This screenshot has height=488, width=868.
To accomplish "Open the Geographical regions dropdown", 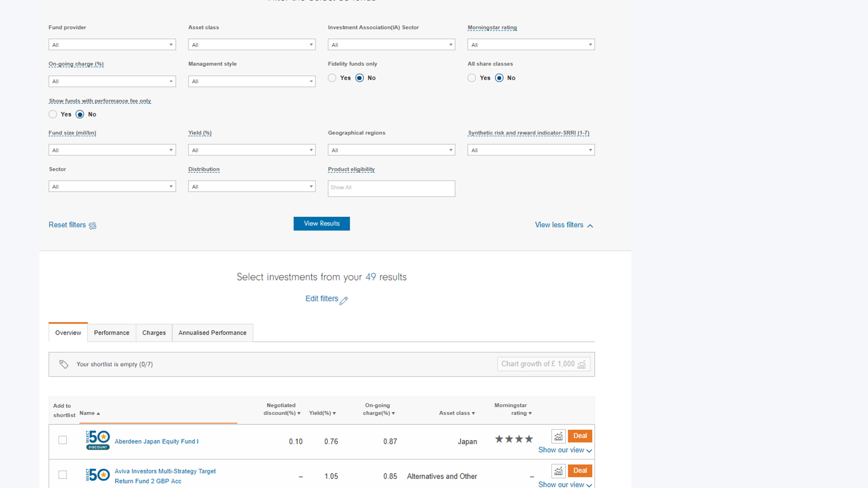I will pyautogui.click(x=392, y=150).
